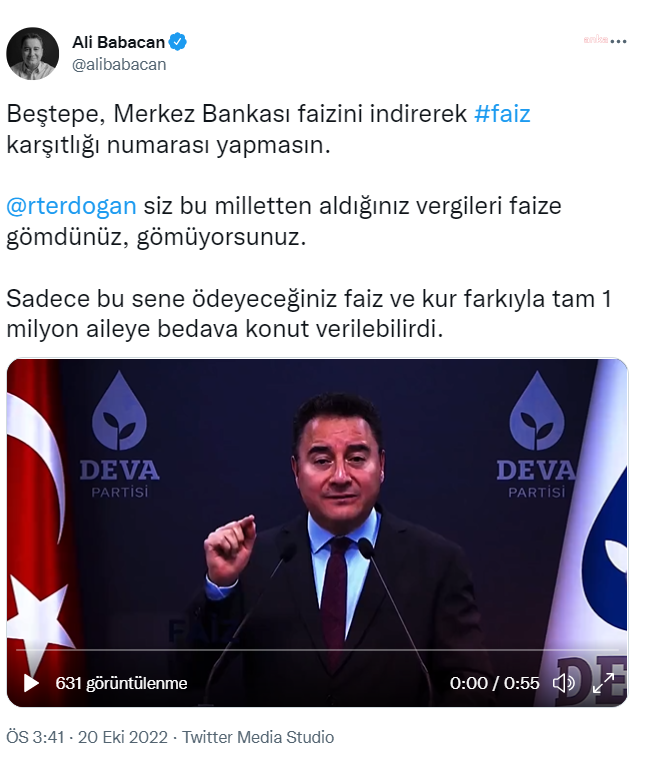Open the Ali Babacan display name
Viewport: 645px width, 759px height.
119,42
